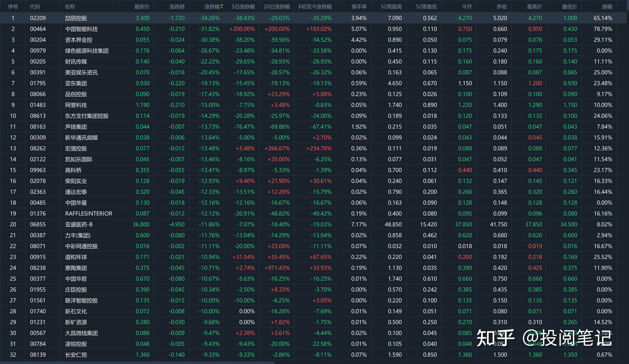
Task: Select 新矿资源 stock name
Action: click(x=76, y=322)
